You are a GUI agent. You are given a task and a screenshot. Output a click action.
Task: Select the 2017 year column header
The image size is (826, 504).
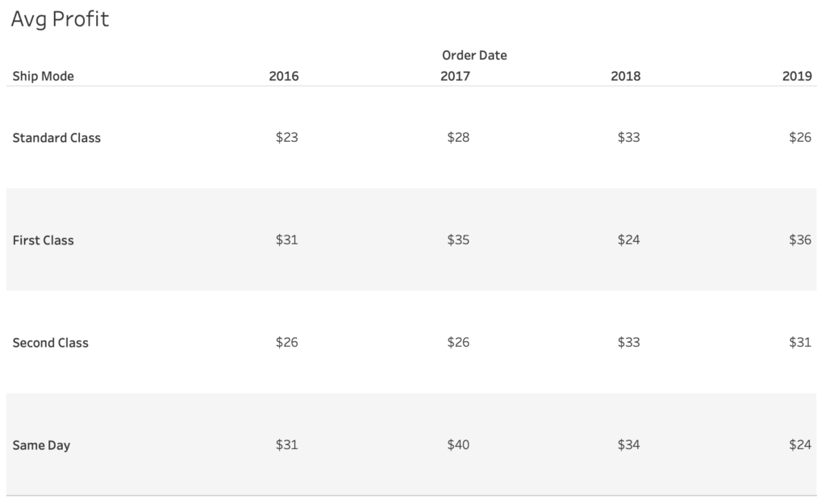455,77
